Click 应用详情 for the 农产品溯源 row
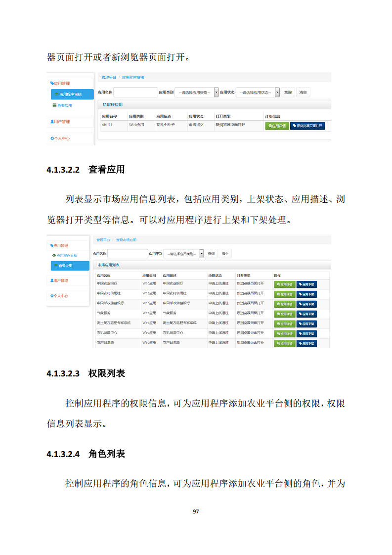The width and height of the screenshot is (392, 555). tap(285, 344)
